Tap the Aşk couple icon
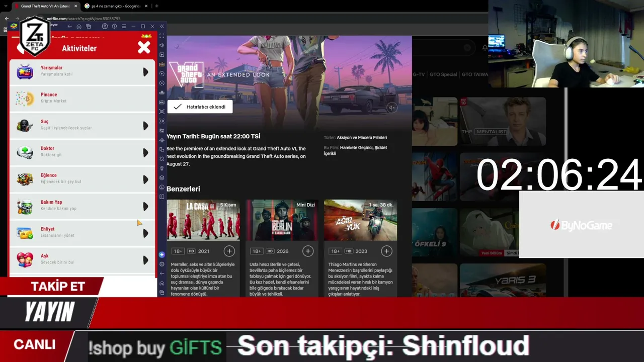This screenshot has height=362, width=644. [25, 259]
